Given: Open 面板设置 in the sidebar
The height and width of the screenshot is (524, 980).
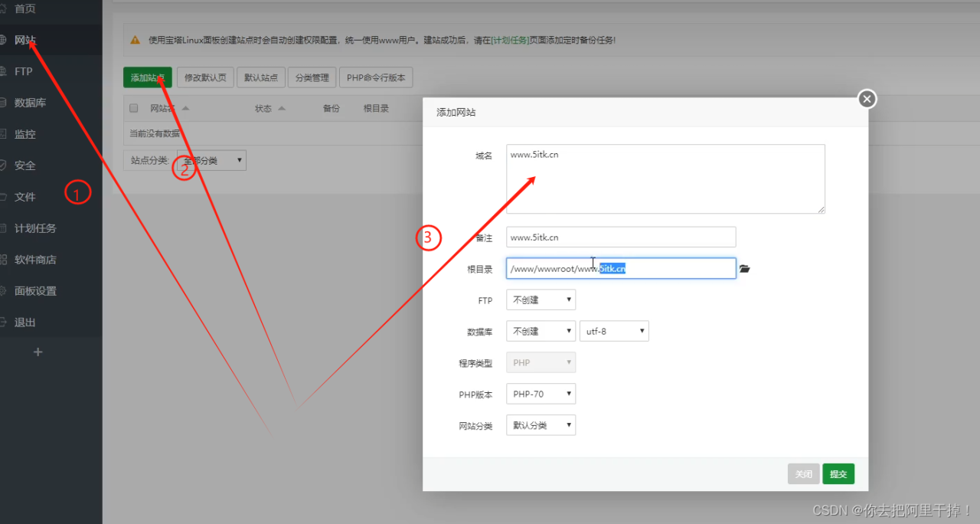Looking at the screenshot, I should coord(35,291).
